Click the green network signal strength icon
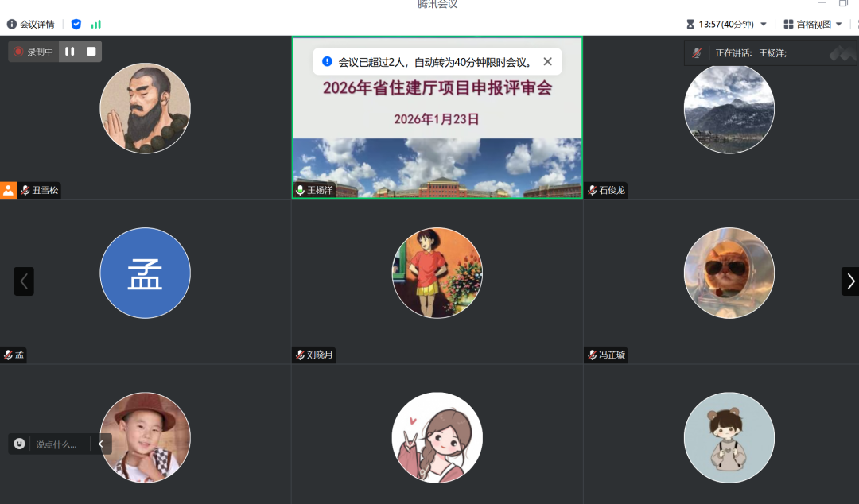The width and height of the screenshot is (859, 504). click(x=96, y=25)
